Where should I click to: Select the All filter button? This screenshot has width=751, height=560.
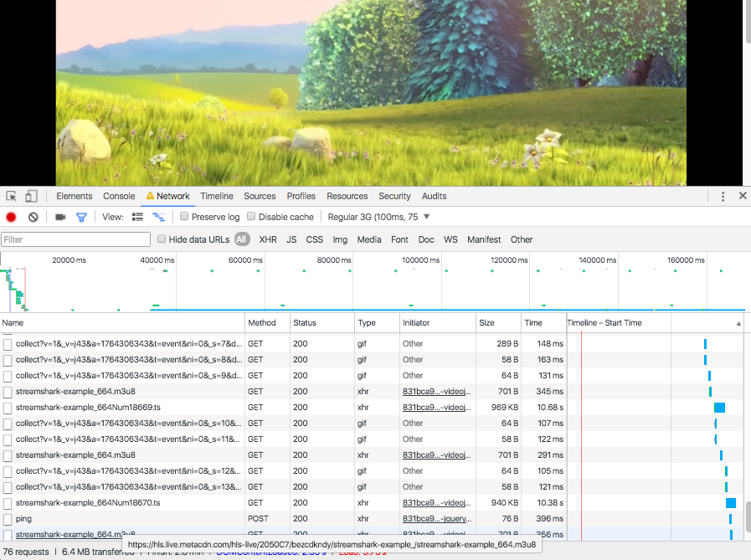point(242,239)
